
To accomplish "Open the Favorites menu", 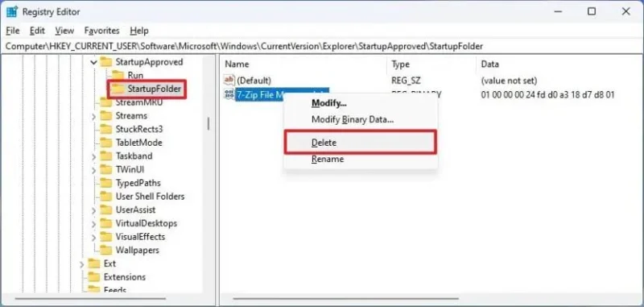I will click(102, 31).
